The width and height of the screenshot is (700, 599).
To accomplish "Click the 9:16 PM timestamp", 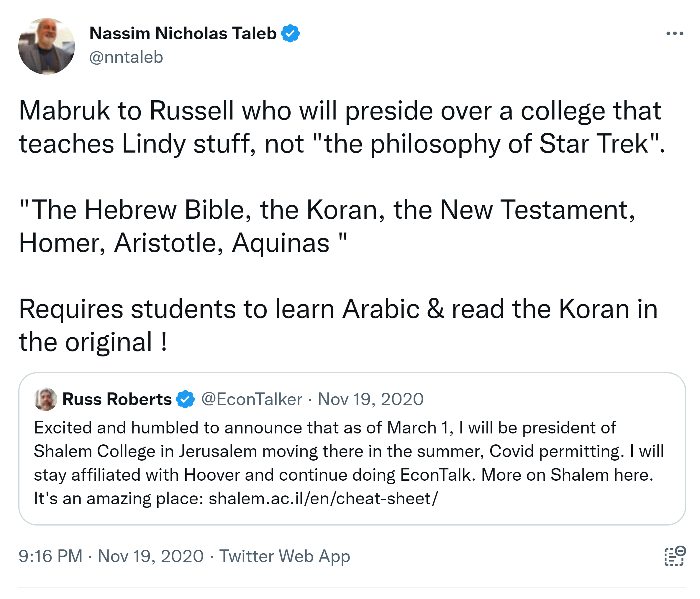I will pos(50,556).
